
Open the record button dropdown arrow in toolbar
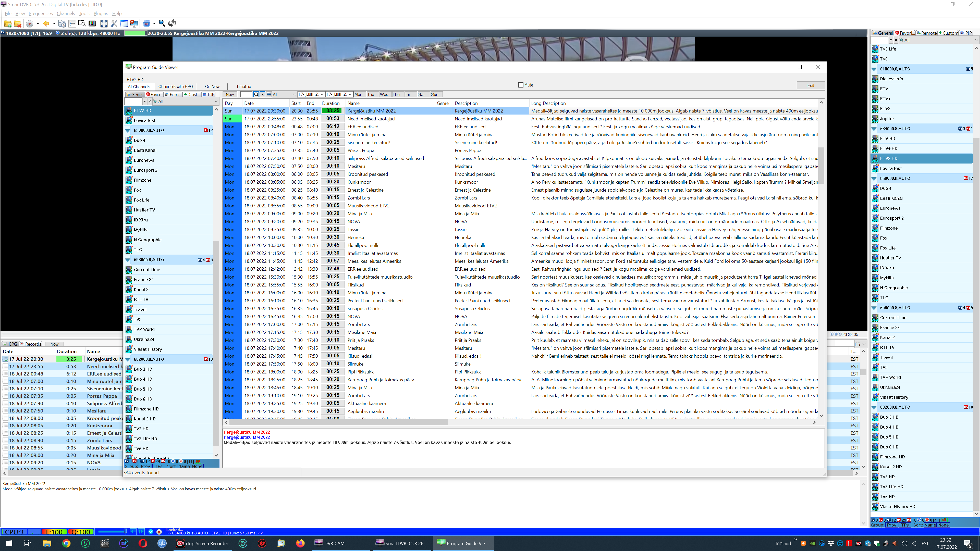coord(38,23)
